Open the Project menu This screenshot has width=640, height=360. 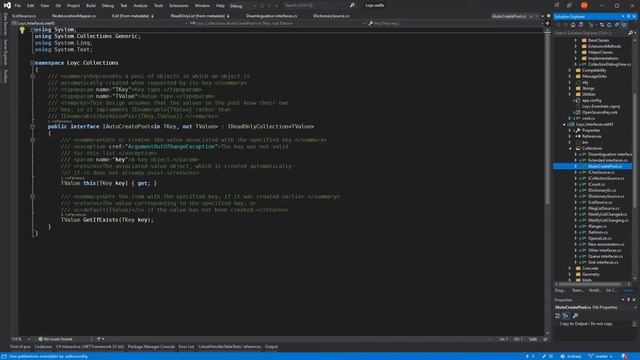(73, 6)
